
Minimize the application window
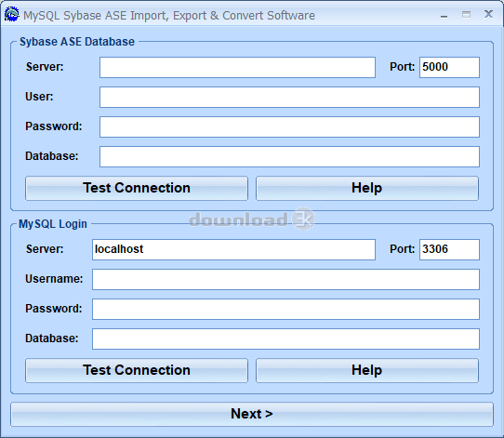point(444,15)
